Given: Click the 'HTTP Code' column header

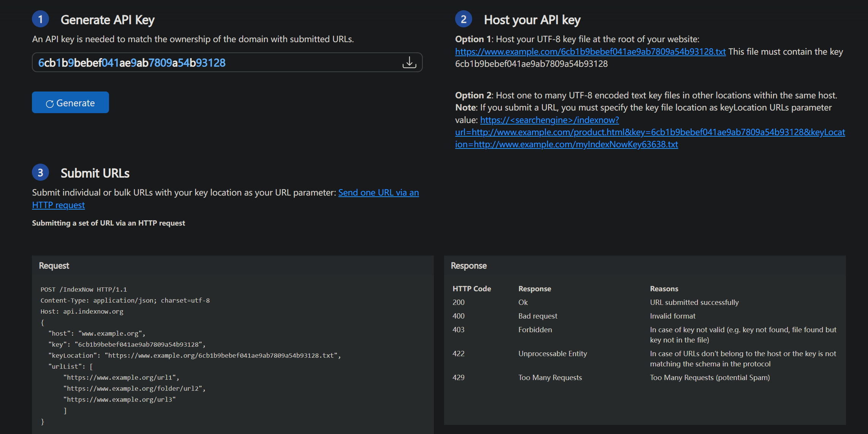Looking at the screenshot, I should point(472,289).
